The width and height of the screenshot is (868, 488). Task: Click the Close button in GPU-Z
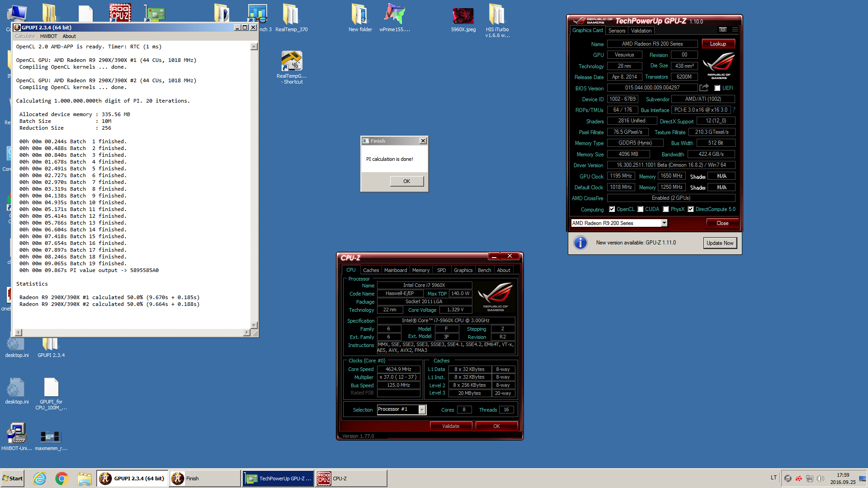tap(722, 223)
